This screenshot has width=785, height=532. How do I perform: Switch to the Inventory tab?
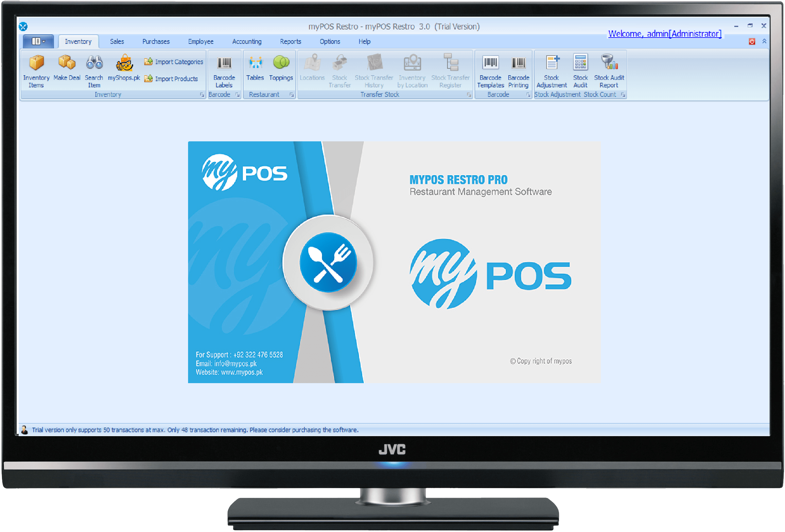(78, 42)
